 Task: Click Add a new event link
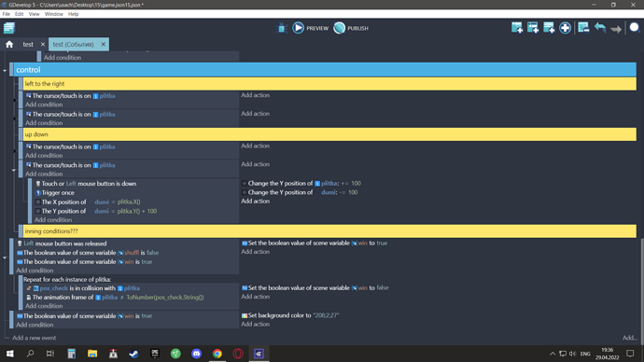pos(35,338)
